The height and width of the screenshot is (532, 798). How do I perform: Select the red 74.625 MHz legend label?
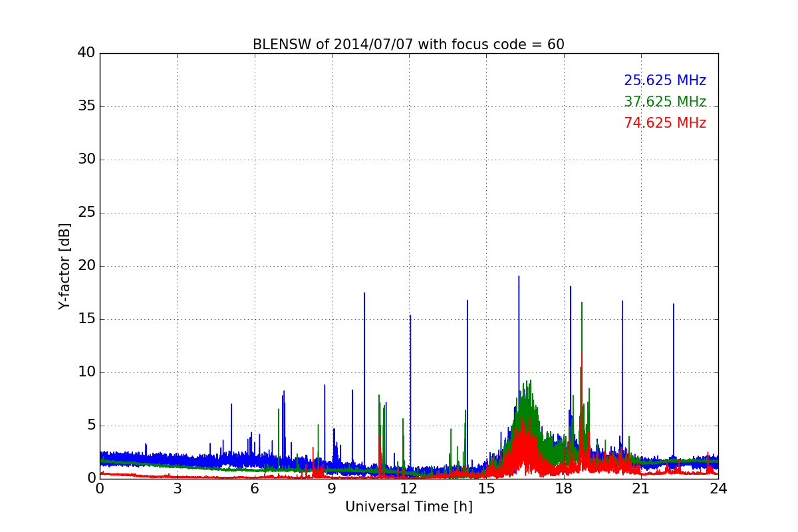pyautogui.click(x=665, y=123)
